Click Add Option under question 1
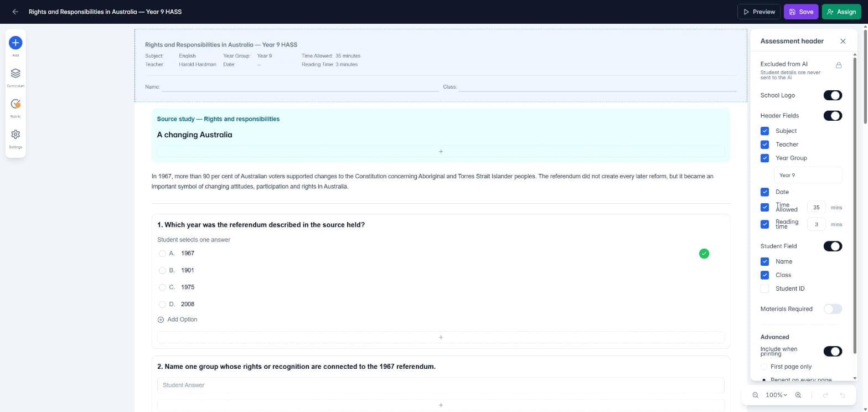 (177, 320)
